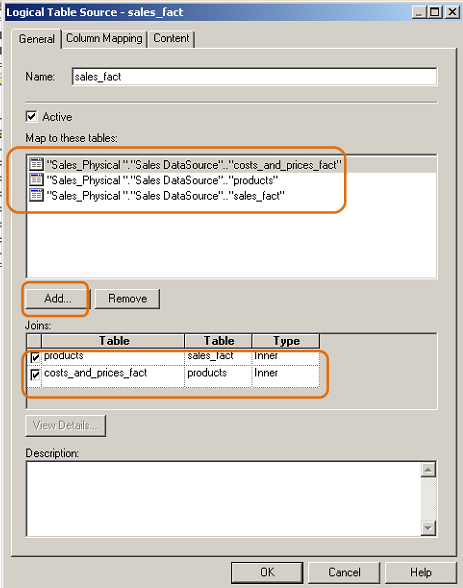Click the first Table column header in Joins
Viewport: 463px width, 588px height.
pyautogui.click(x=113, y=340)
